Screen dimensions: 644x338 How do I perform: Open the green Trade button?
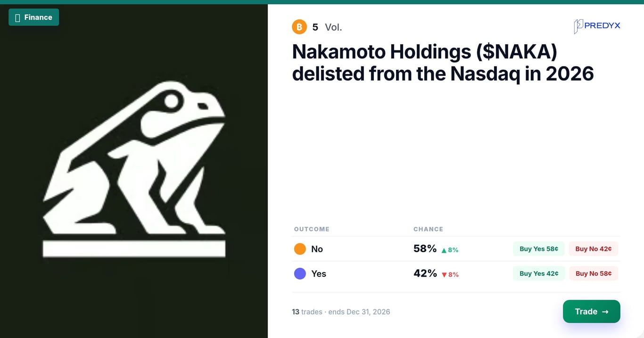click(592, 312)
